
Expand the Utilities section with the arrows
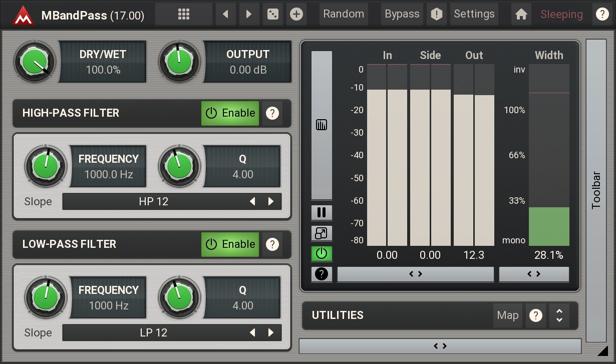pyautogui.click(x=559, y=315)
